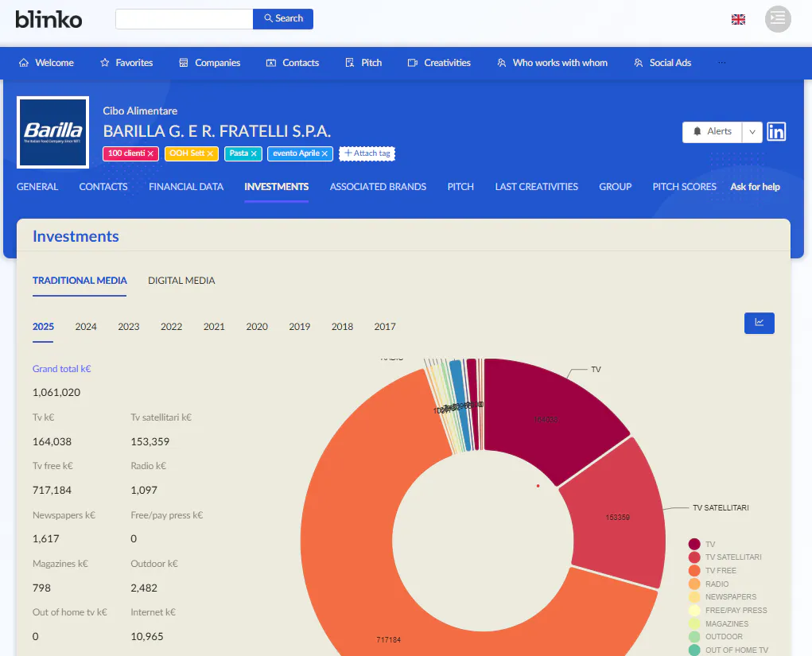Select the year 2022
812x656 pixels.
pos(172,327)
